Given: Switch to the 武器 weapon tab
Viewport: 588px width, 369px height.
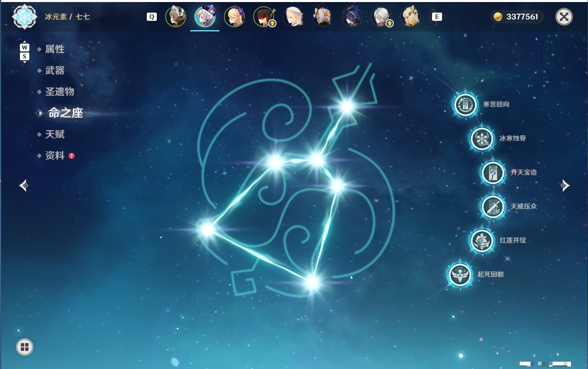Looking at the screenshot, I should click(55, 71).
